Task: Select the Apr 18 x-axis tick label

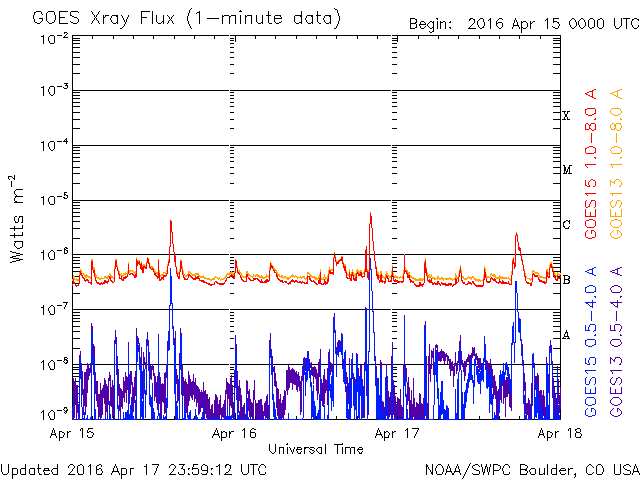Action: tap(560, 433)
